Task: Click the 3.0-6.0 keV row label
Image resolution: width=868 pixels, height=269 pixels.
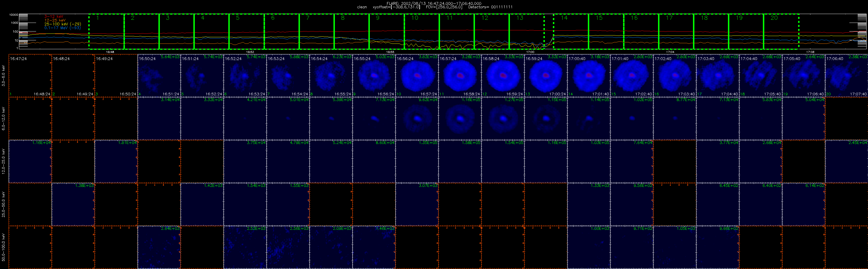Action: click(3, 76)
